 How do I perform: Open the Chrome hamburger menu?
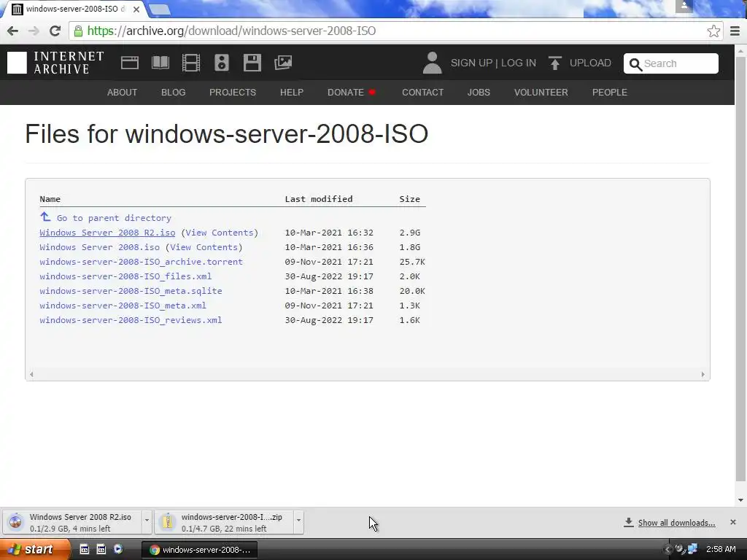pos(735,31)
